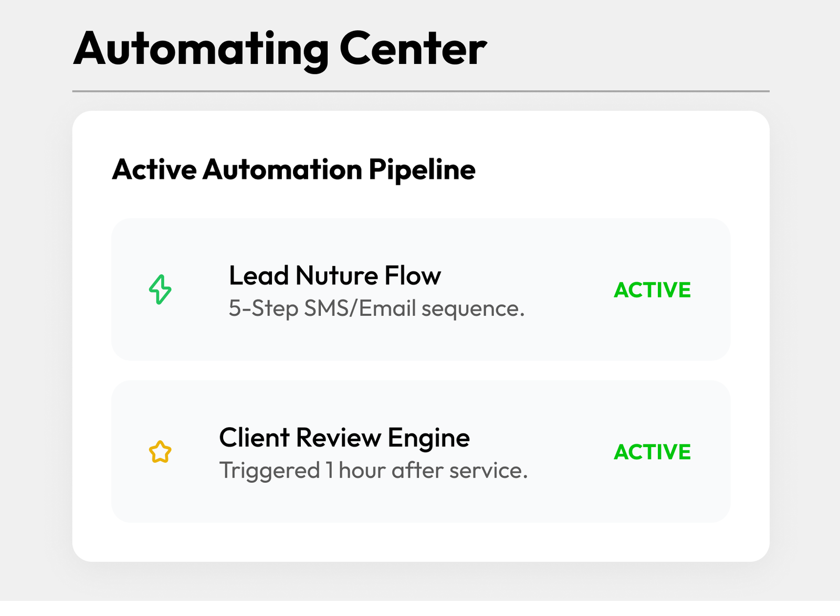Viewport: 840px width, 616px height.
Task: Open the Lead Nuture Flow automation
Action: (334, 276)
